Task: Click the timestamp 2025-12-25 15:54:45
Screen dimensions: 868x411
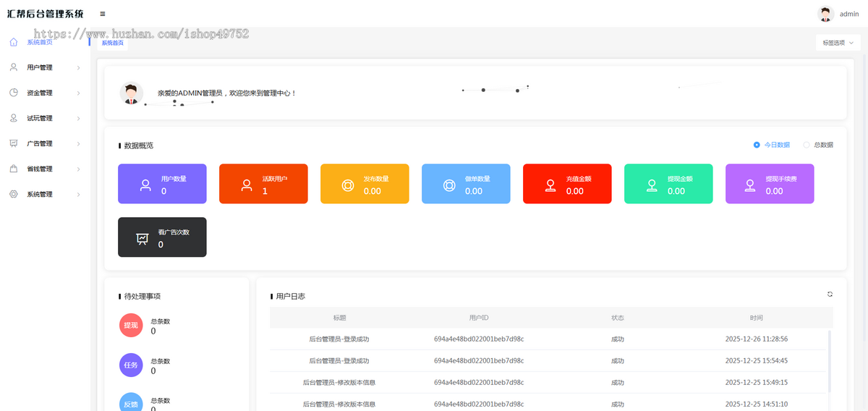Action: pyautogui.click(x=757, y=360)
